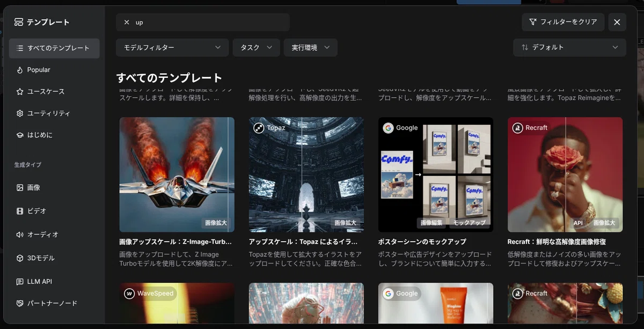Click the 画像編集 tag on the poster card
The image size is (644, 329).
(x=431, y=222)
